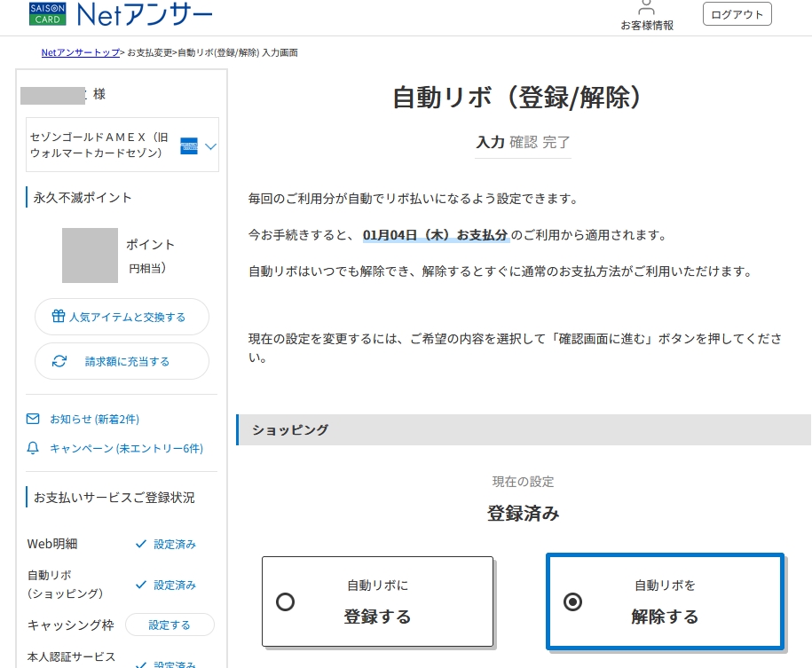This screenshot has height=668, width=812.
Task: Click the ショッピング section header
Action: [x=524, y=429]
